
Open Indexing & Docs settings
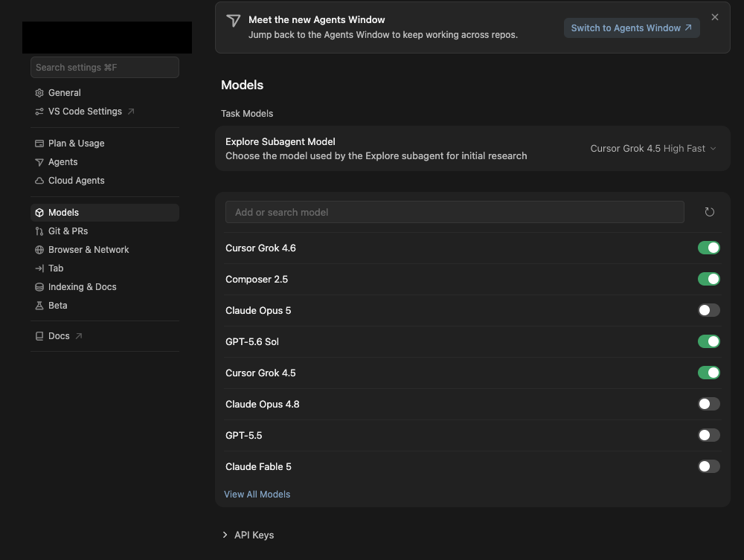[x=105, y=287]
